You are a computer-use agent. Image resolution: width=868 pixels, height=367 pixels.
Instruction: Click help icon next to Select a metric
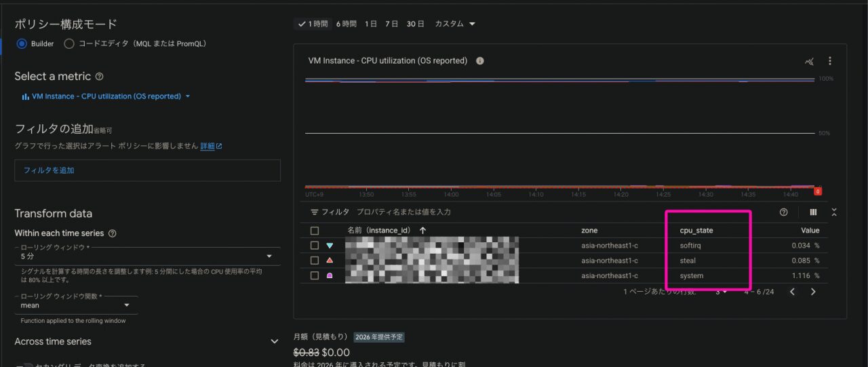pos(100,77)
